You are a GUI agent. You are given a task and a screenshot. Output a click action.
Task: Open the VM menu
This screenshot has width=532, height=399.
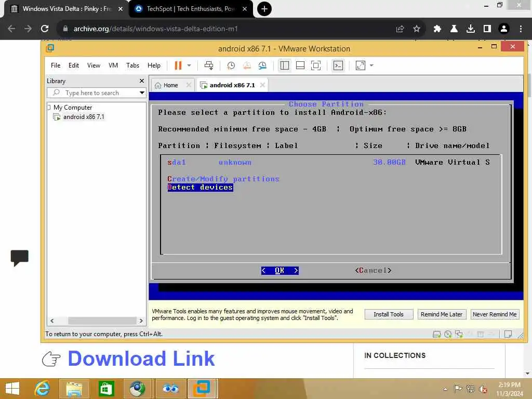[113, 65]
